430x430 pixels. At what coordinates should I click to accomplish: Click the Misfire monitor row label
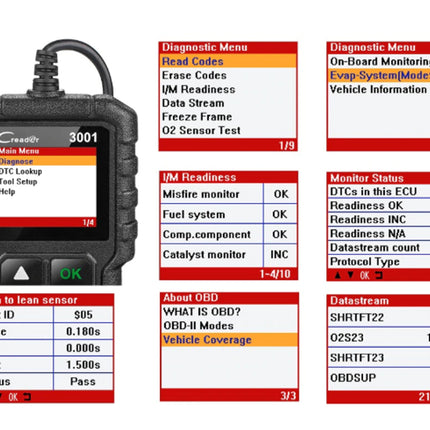coord(201,194)
